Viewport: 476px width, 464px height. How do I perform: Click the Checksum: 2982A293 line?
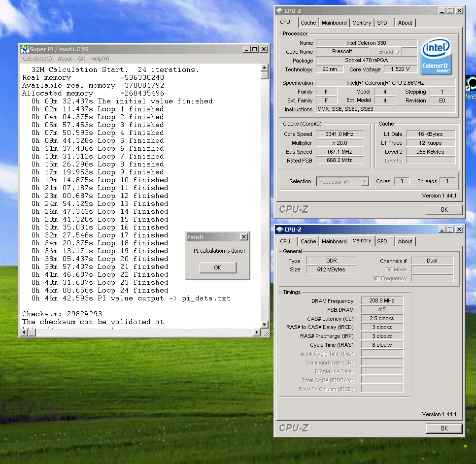click(x=62, y=314)
